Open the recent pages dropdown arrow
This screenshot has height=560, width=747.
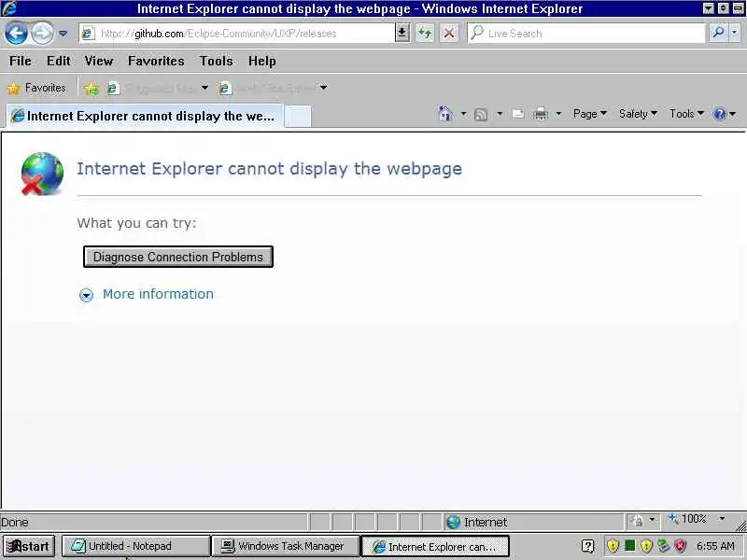coord(63,34)
